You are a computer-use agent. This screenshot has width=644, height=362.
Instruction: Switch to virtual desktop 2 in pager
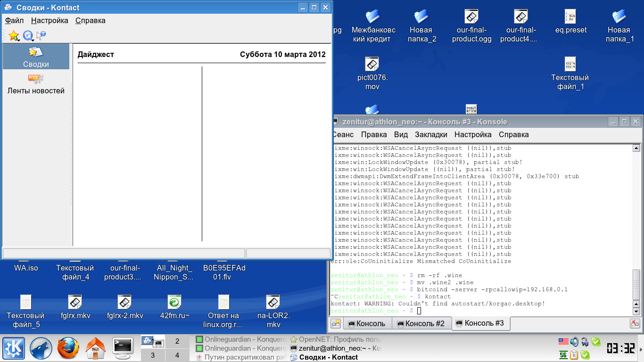click(177, 341)
